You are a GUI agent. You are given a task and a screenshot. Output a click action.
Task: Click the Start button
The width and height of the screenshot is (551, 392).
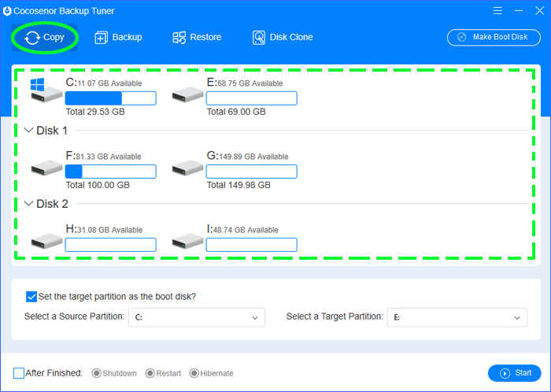coord(515,373)
